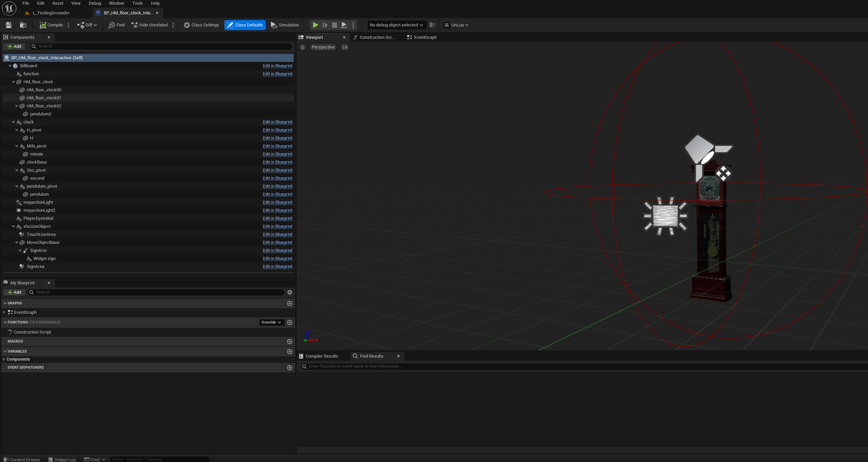Image resolution: width=868 pixels, height=462 pixels.
Task: Click the Add component button
Action: pos(14,47)
